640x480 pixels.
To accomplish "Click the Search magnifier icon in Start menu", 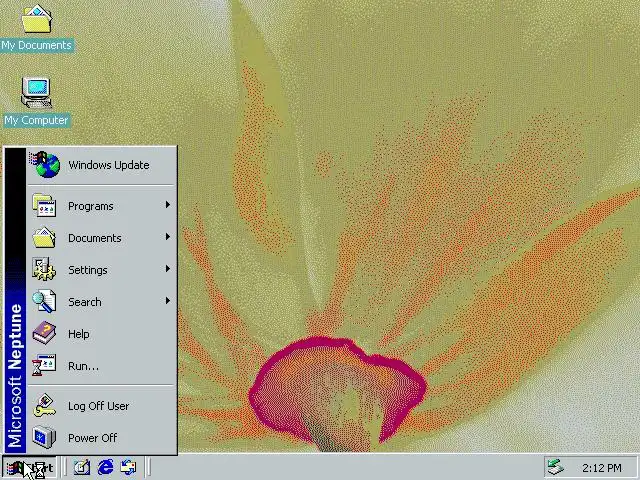I will pyautogui.click(x=44, y=301).
